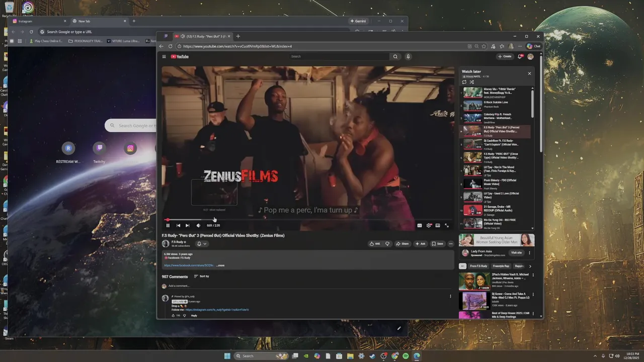Viewport: 644px width, 362px height.
Task: Click the video progress bar
Action: tap(308, 220)
